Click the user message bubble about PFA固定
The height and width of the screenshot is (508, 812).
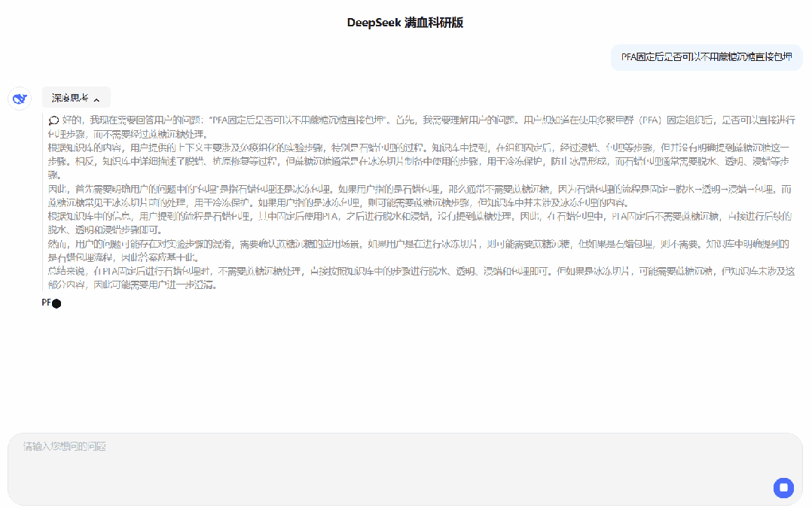coord(707,56)
